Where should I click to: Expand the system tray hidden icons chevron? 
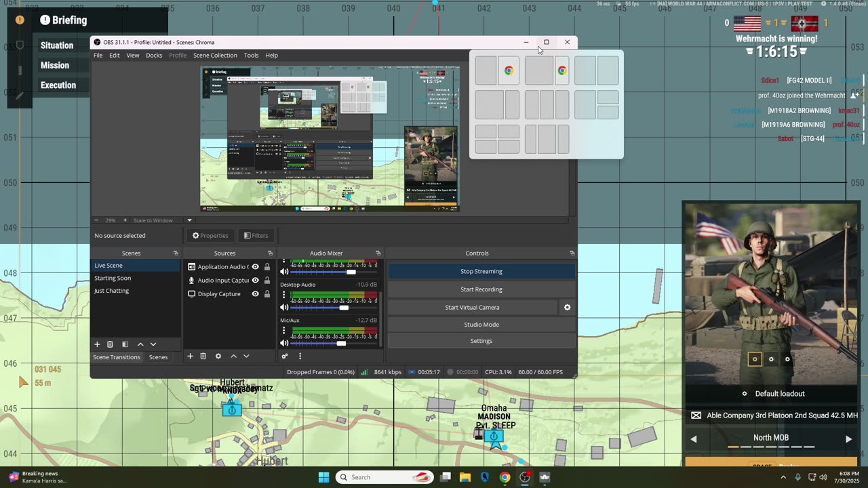click(x=783, y=477)
